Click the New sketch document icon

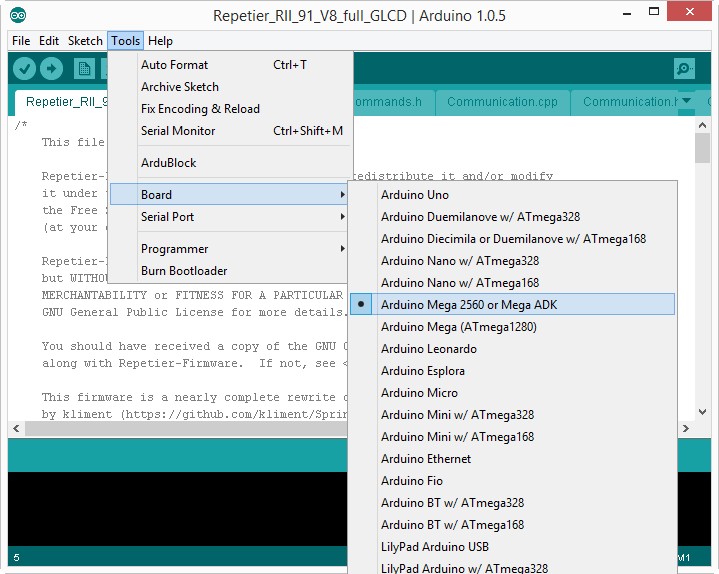tap(84, 69)
